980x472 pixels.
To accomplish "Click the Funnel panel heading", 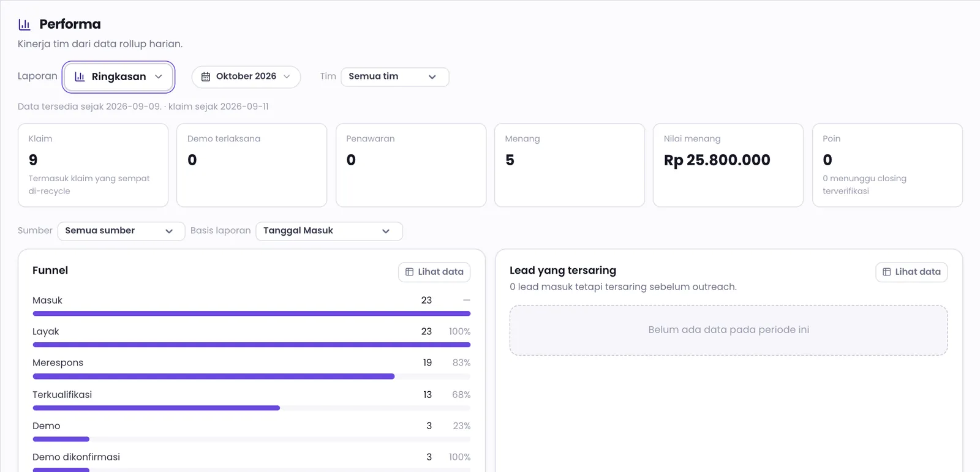I will click(50, 271).
